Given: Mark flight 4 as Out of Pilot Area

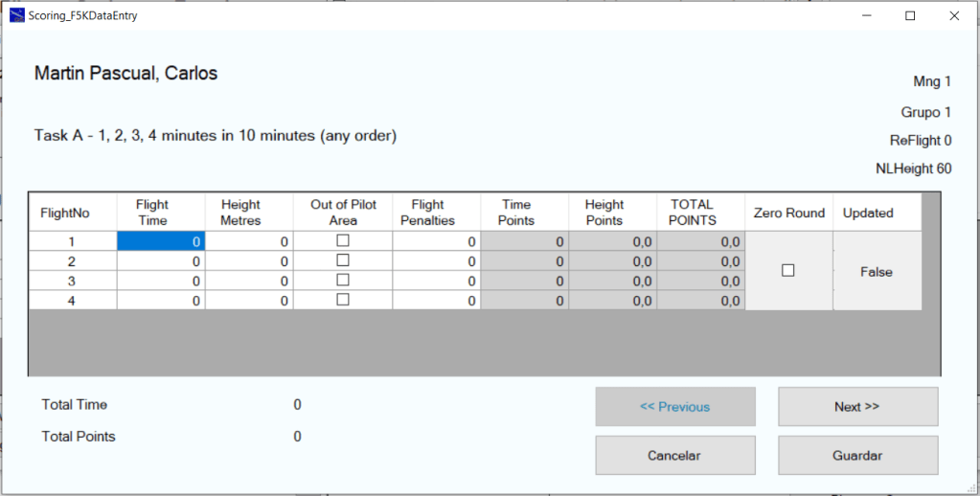Looking at the screenshot, I should click(343, 300).
